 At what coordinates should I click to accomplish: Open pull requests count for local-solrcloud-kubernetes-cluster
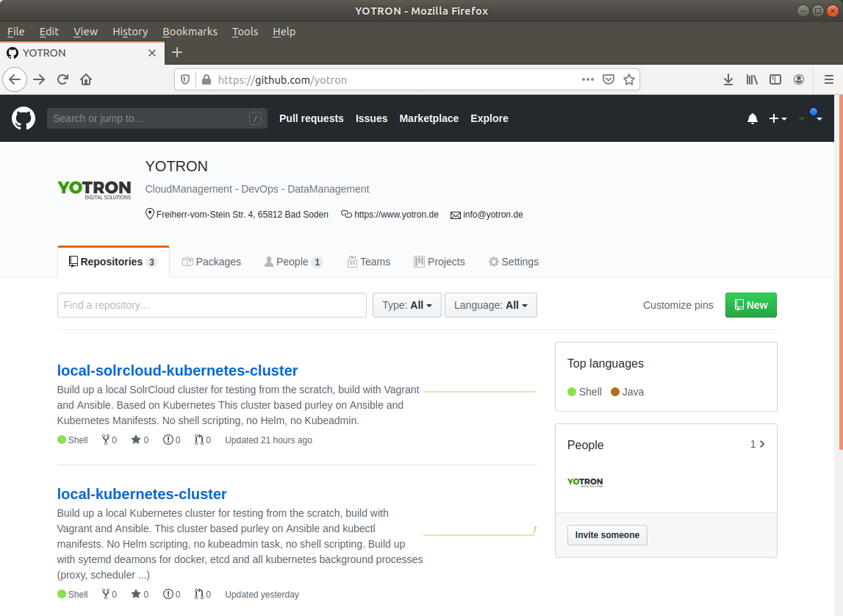click(203, 440)
